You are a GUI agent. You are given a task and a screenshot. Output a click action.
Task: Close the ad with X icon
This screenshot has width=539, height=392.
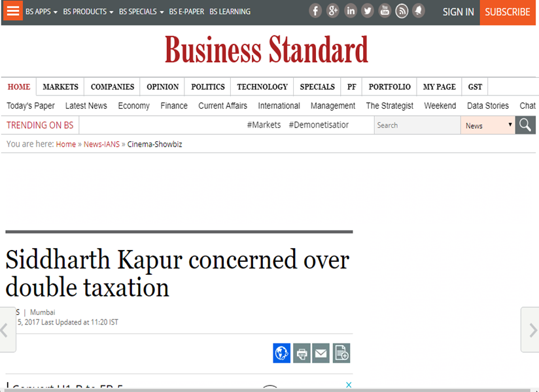(349, 385)
